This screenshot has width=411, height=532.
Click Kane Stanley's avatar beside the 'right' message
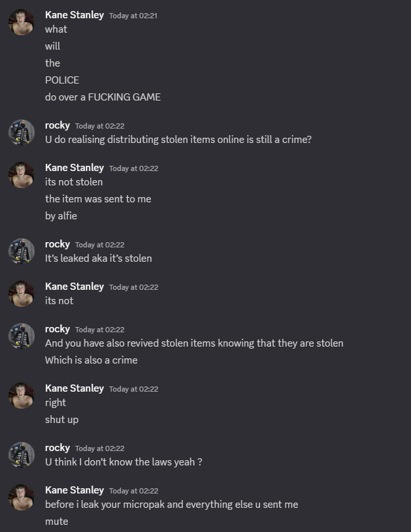click(x=22, y=396)
